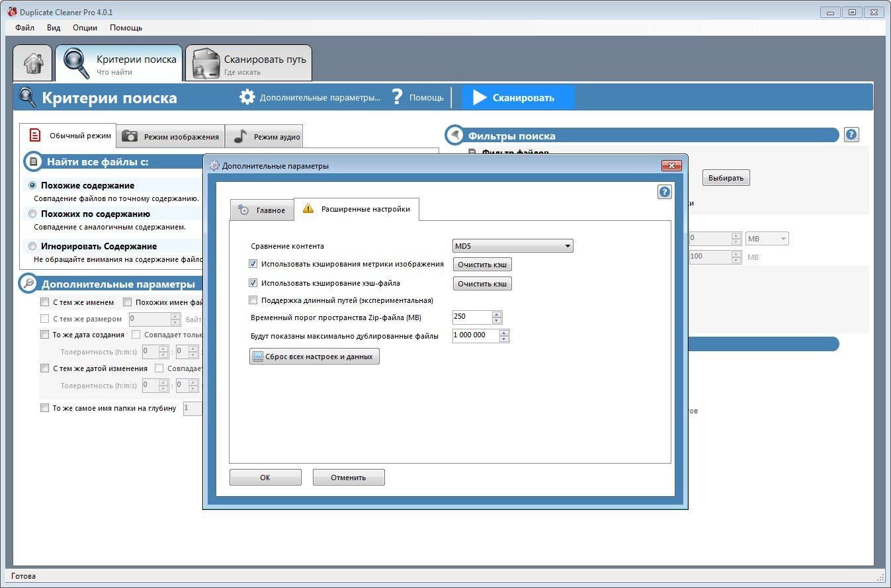891x588 pixels.
Task: Open MB units dropdown in filters
Action: tap(767, 238)
